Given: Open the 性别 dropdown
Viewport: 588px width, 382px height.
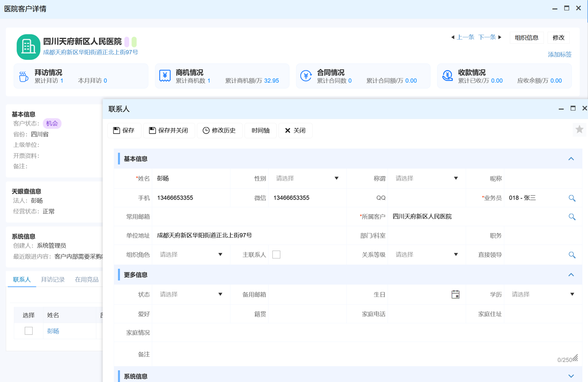Looking at the screenshot, I should tap(307, 178).
